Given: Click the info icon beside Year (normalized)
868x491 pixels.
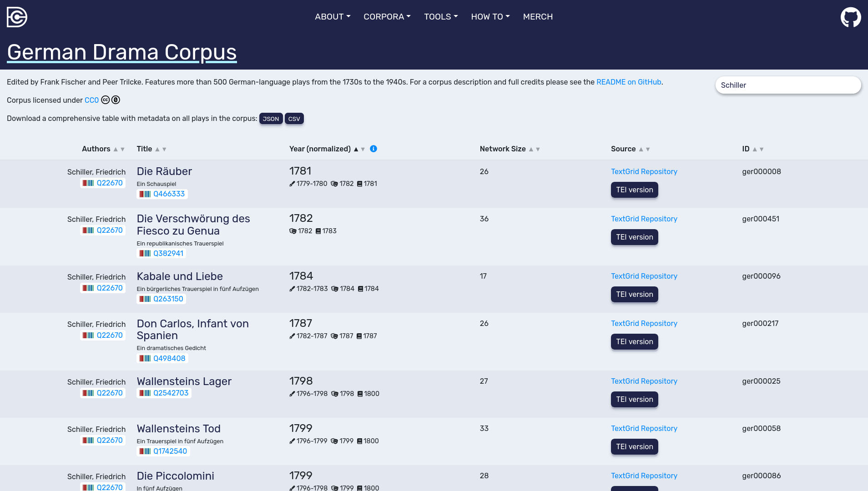Looking at the screenshot, I should [x=373, y=149].
